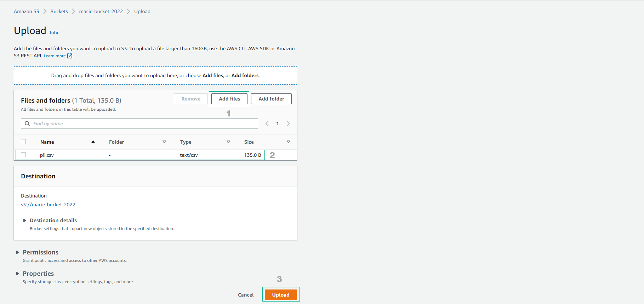
Task: Click the Name column header
Action: pyautogui.click(x=47, y=142)
